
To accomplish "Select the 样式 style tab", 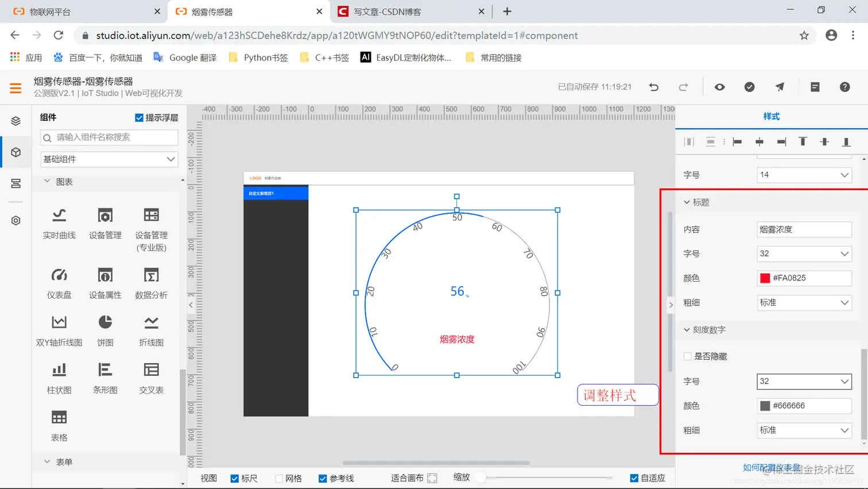I will (x=771, y=117).
